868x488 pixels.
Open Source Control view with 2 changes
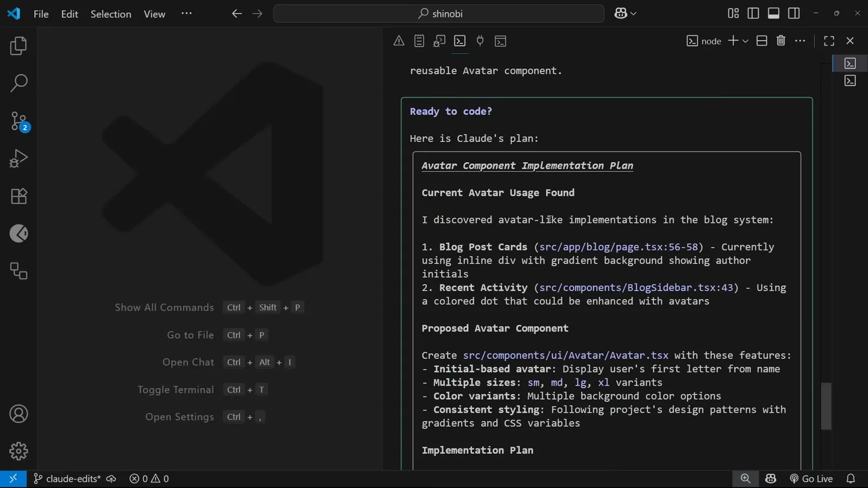coord(18,121)
